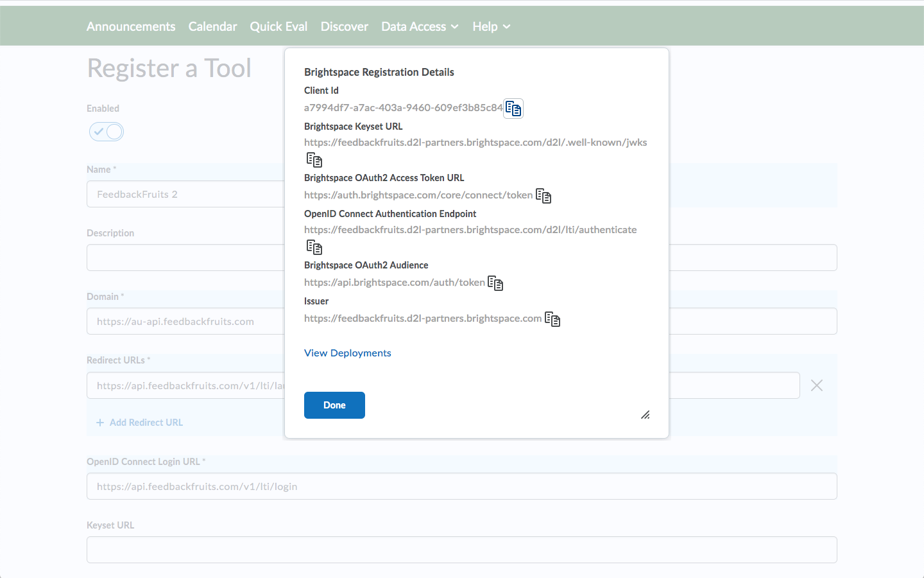Copy the OpenID Connect Authentication Endpoint
Viewport: 924px width, 578px height.
314,247
